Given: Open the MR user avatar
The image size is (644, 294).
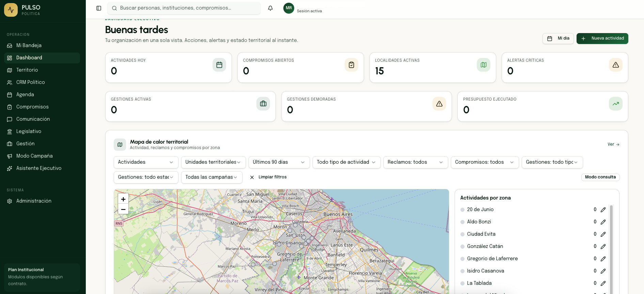Looking at the screenshot, I should [x=289, y=8].
